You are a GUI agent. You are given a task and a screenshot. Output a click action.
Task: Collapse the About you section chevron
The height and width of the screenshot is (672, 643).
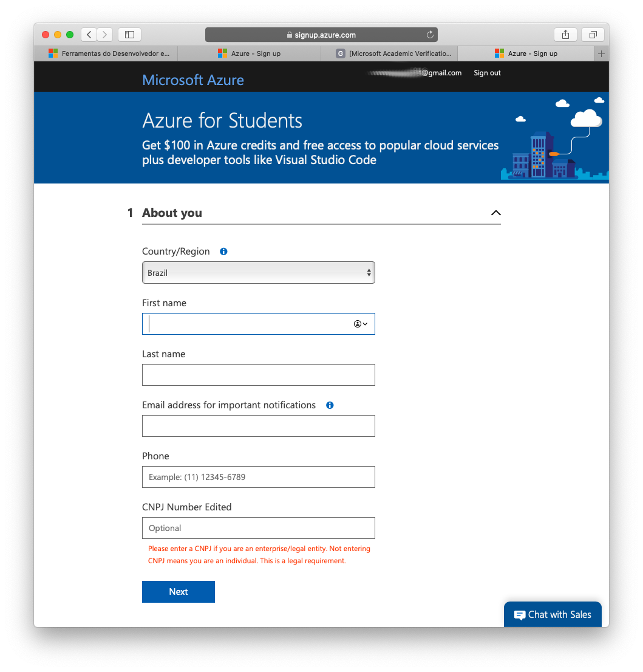[495, 213]
